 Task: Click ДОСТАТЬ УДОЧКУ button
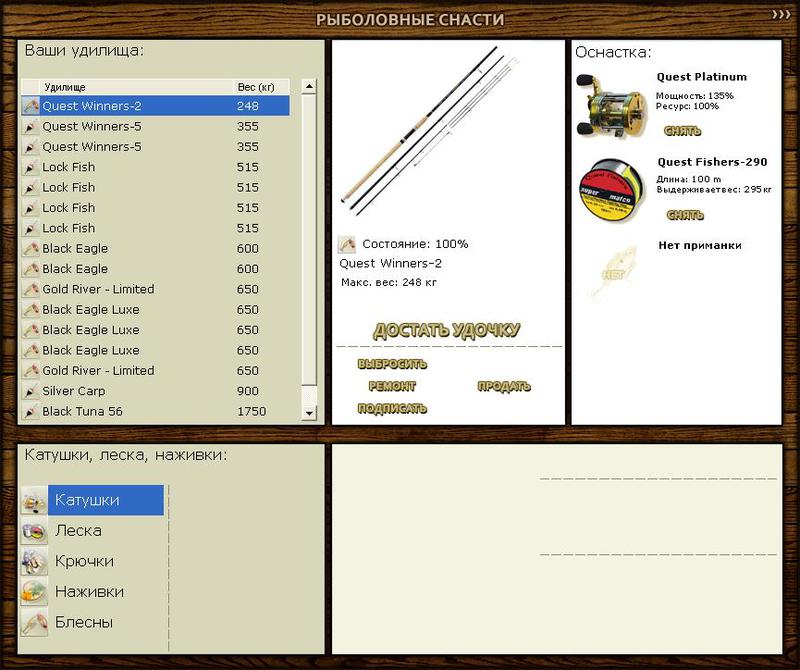click(x=446, y=331)
